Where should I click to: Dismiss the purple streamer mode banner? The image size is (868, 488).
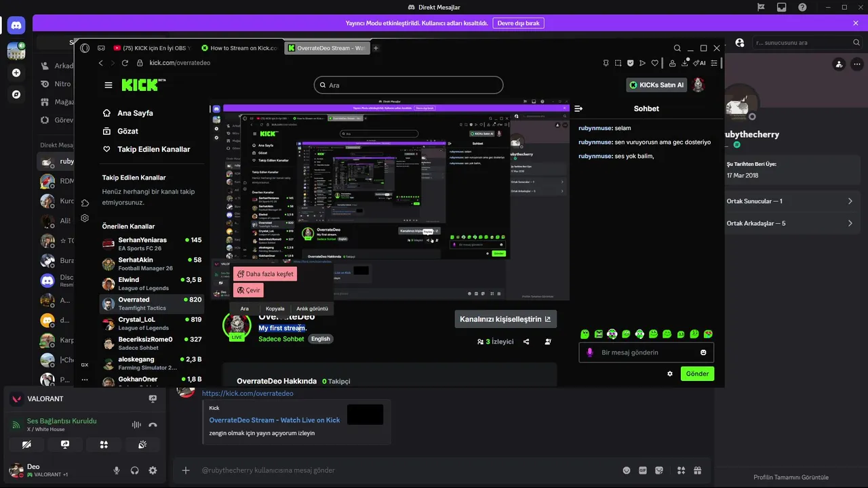856,23
